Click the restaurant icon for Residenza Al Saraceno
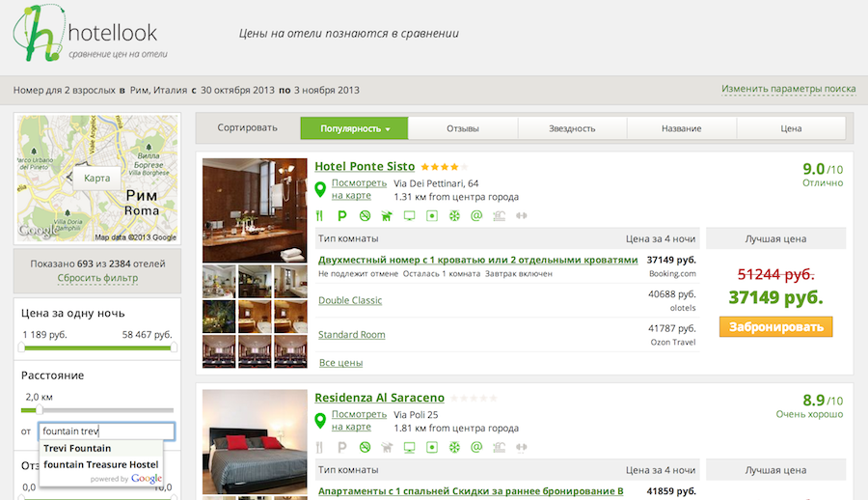The width and height of the screenshot is (868, 500). tap(319, 447)
